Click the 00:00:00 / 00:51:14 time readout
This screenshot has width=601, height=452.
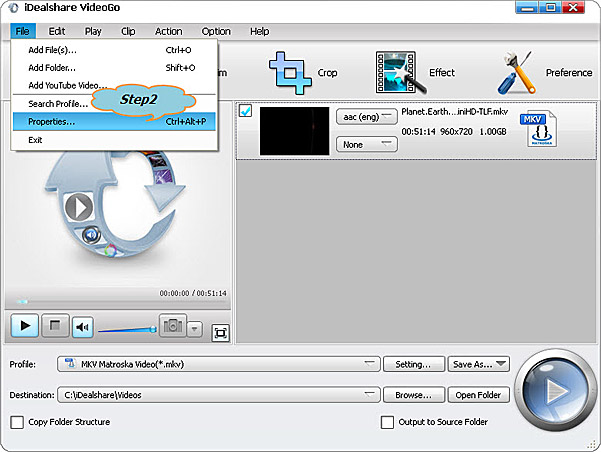193,293
